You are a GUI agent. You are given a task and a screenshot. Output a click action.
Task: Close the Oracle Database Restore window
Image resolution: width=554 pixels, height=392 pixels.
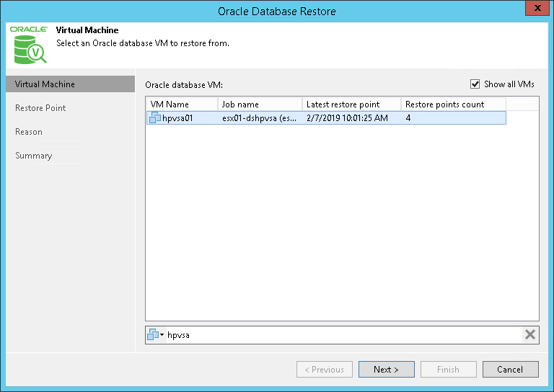point(537,8)
